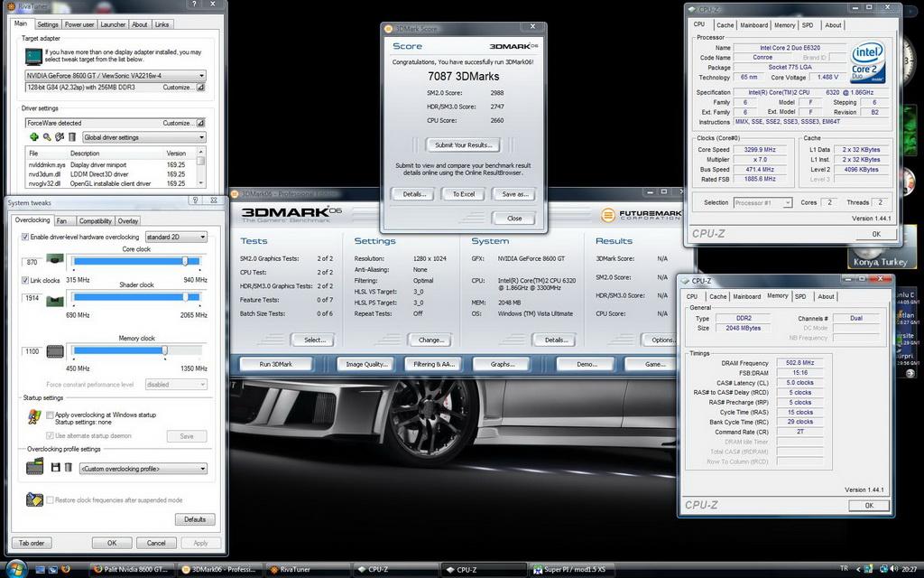Viewport: 924px width, 578px height.
Task: Click the Shader clock value field showing 1914
Action: pyautogui.click(x=32, y=298)
